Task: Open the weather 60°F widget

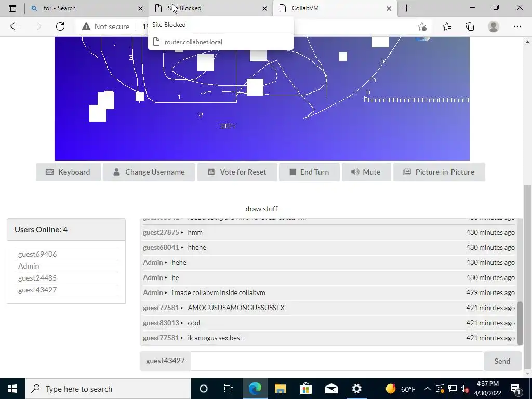Action: point(401,389)
